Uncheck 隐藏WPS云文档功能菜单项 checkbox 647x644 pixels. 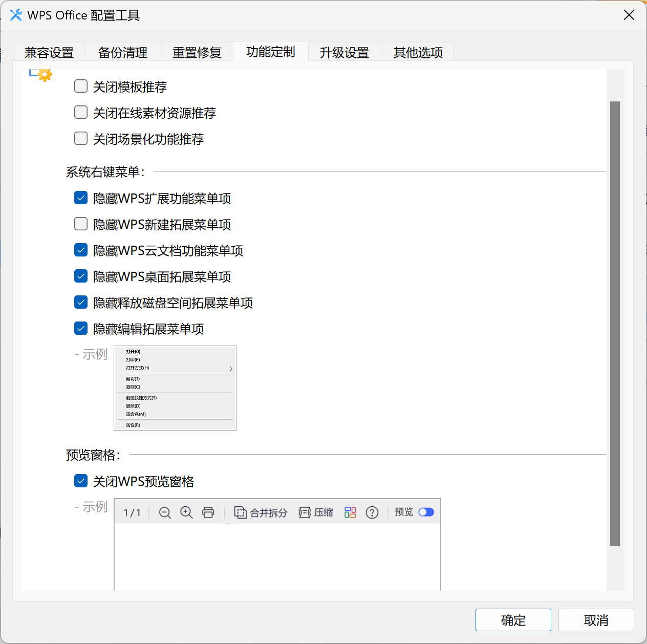(x=81, y=250)
